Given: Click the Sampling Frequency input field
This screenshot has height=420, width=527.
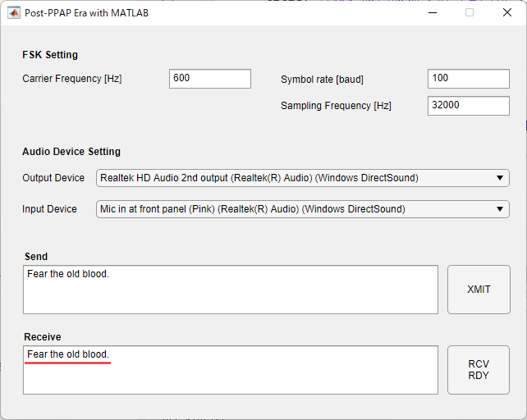Looking at the screenshot, I should pos(469,106).
